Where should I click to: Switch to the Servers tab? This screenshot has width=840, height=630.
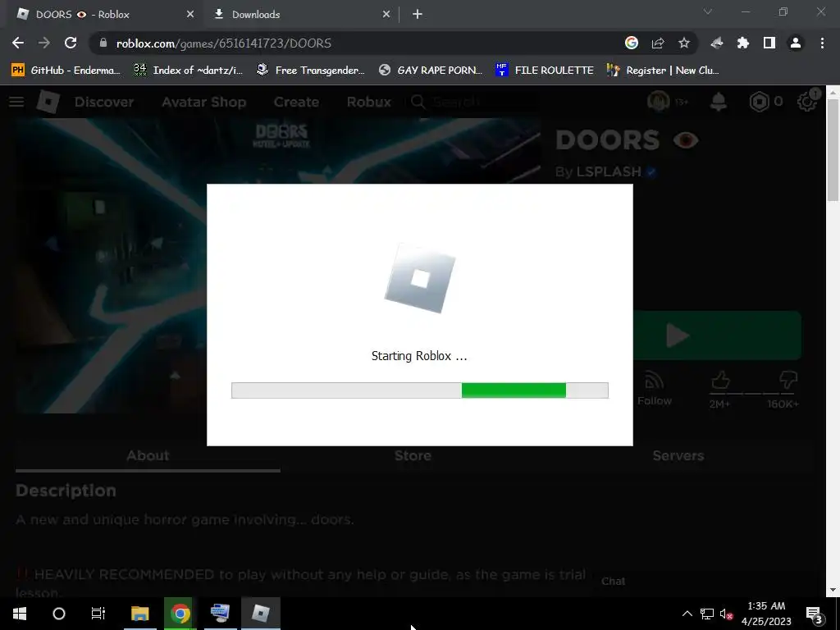678,456
